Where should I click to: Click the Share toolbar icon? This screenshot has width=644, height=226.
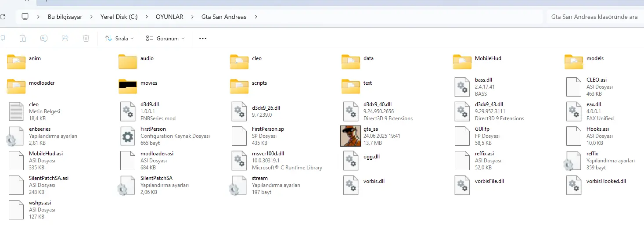(x=65, y=38)
